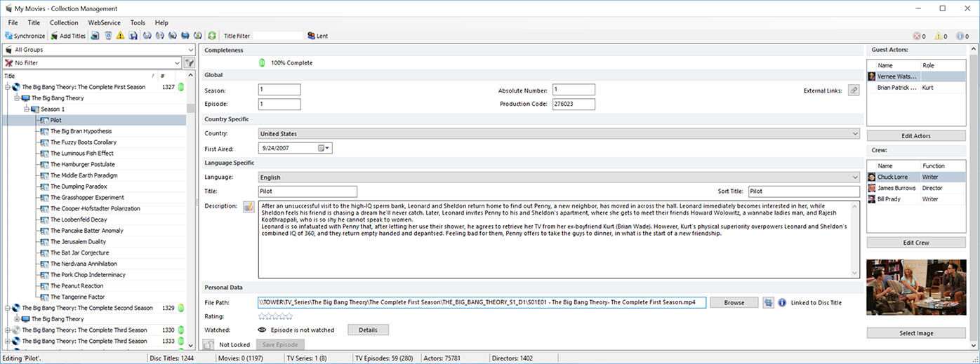
Task: Click the green completeness icon on row 1329
Action: click(180, 308)
